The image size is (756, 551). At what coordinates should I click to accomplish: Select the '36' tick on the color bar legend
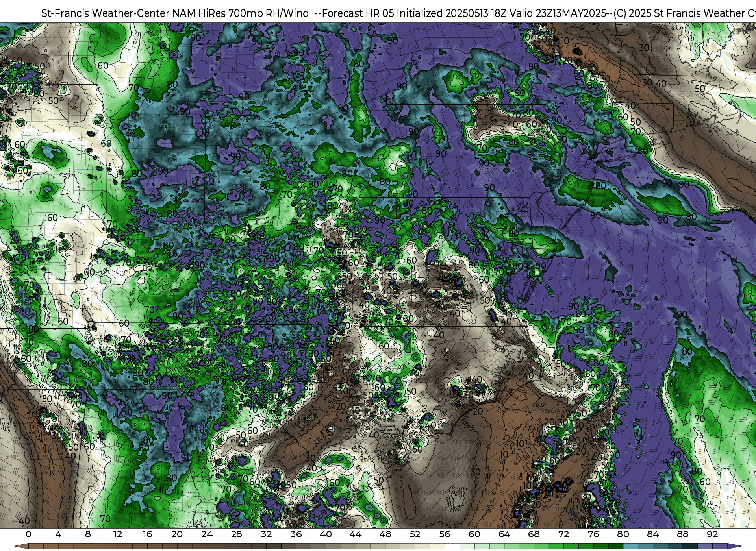coord(296,534)
